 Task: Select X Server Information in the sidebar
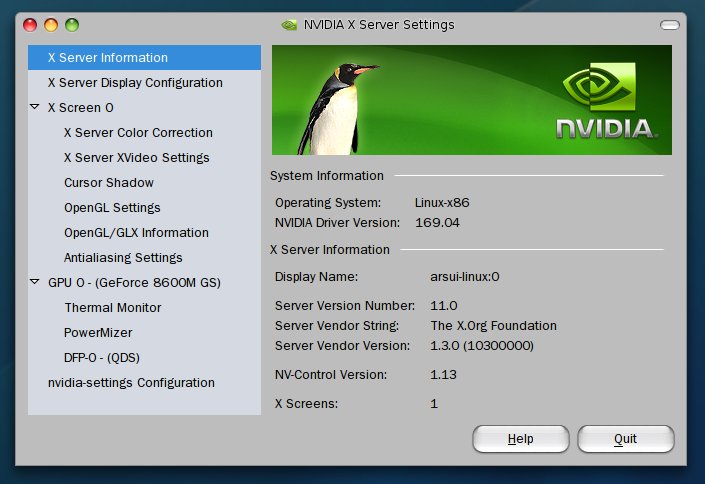(144, 58)
